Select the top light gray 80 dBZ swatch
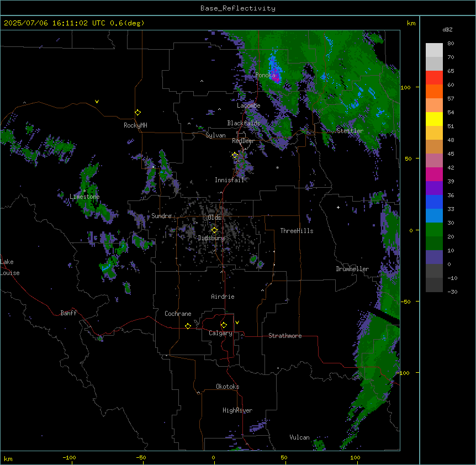 point(434,50)
